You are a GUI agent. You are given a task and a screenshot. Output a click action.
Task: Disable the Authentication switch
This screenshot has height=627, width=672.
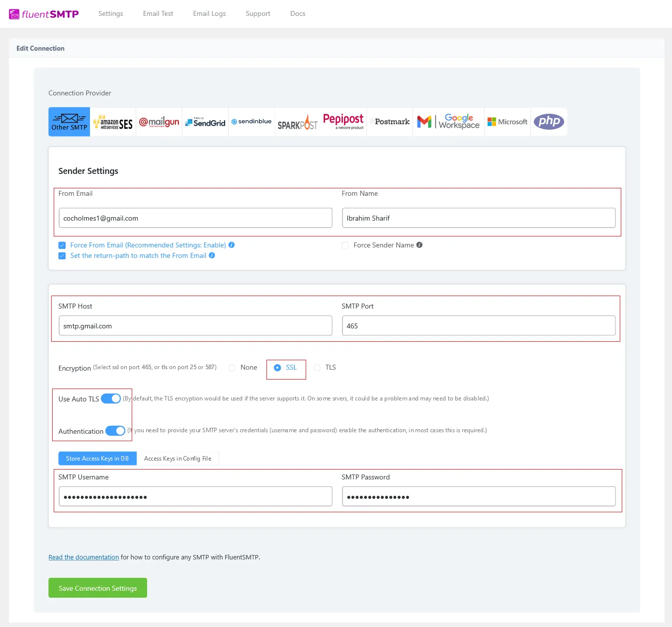(115, 431)
